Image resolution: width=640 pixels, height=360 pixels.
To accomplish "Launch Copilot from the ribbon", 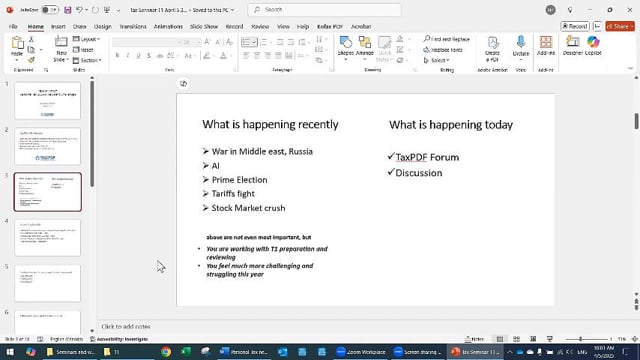I will click(593, 46).
